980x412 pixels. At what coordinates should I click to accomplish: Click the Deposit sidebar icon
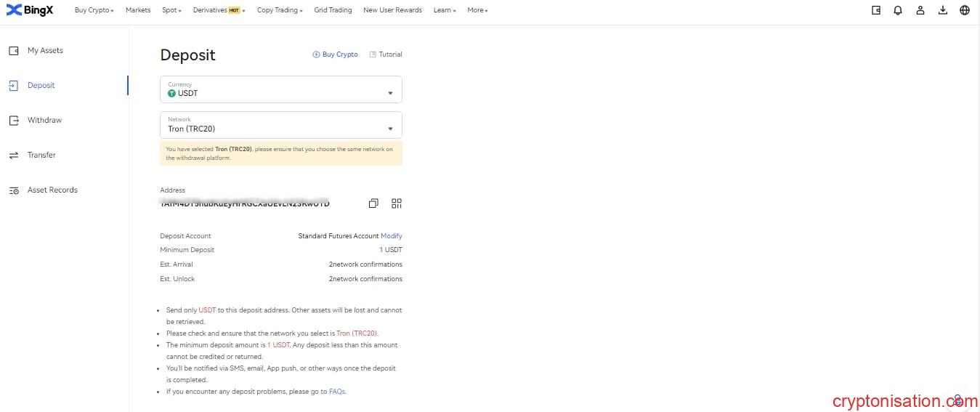point(13,86)
